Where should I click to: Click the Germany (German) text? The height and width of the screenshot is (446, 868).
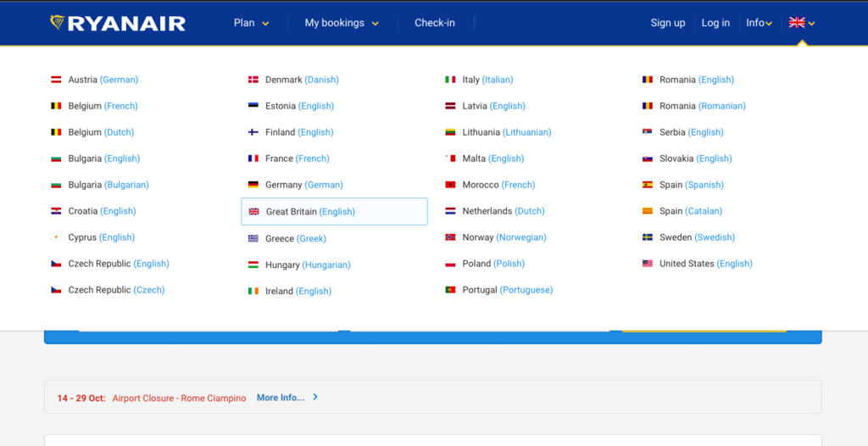(304, 185)
